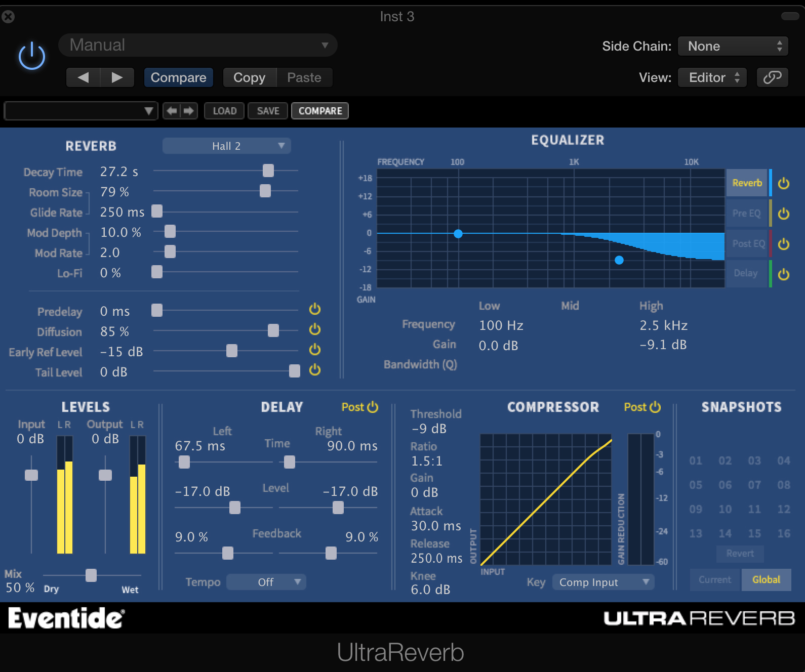Open the Side Chain None dropdown

coord(733,46)
